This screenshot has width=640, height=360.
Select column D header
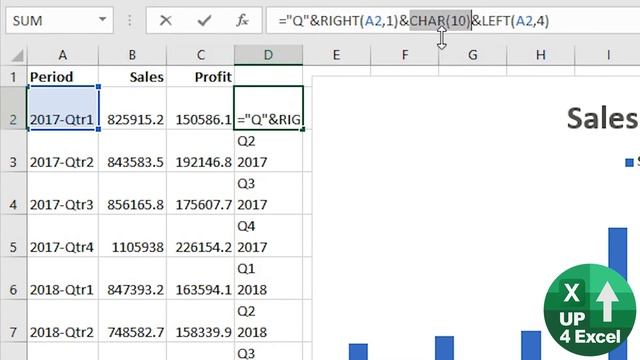click(268, 55)
